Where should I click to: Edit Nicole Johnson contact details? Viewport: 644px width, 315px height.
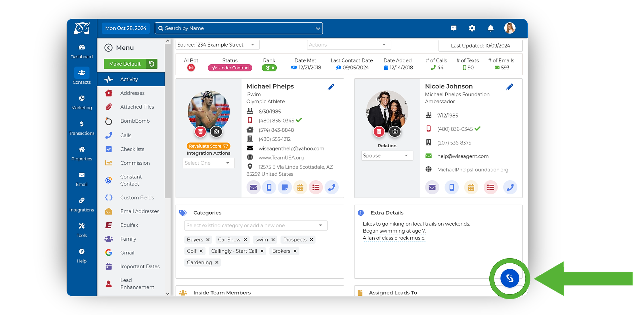coord(510,87)
